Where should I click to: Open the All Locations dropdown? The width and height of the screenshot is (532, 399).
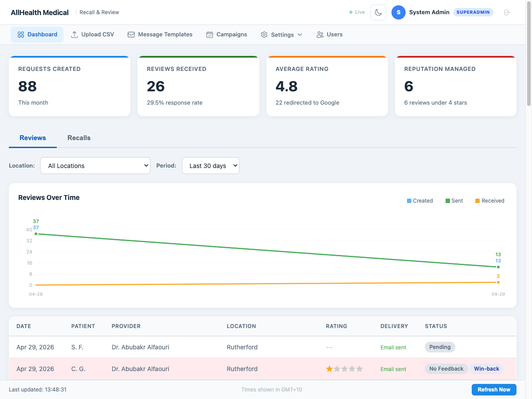95,165
